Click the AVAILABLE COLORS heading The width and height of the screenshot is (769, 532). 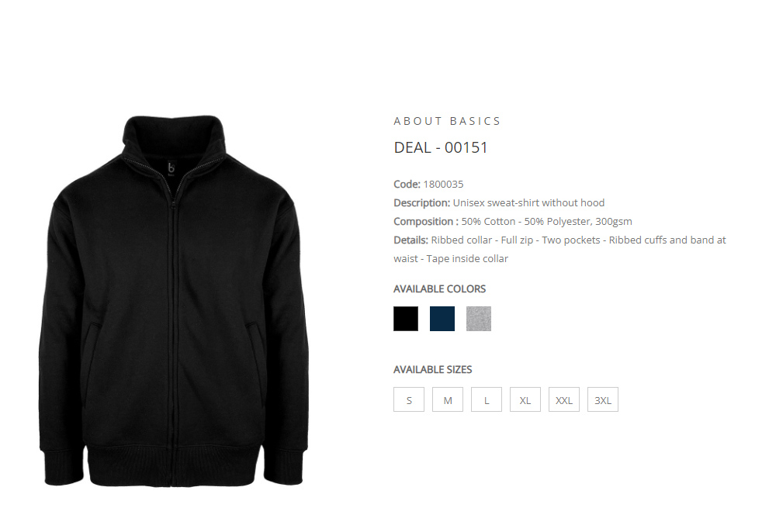439,288
